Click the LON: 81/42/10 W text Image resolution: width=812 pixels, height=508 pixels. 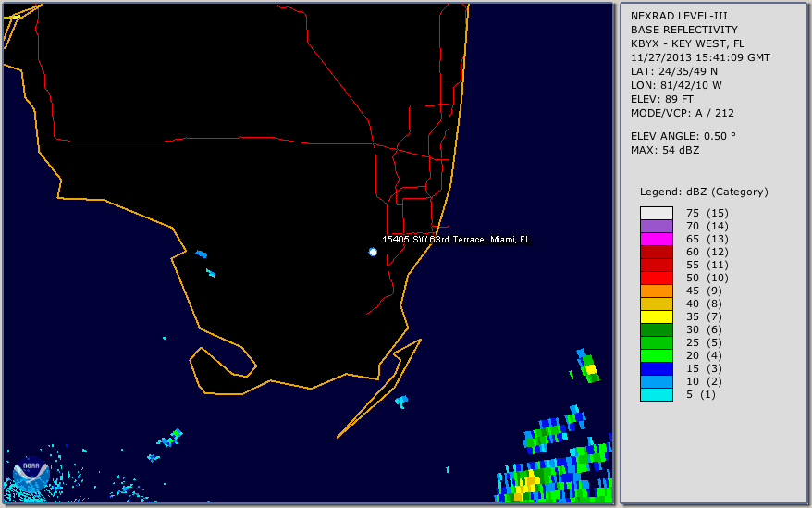(x=676, y=85)
